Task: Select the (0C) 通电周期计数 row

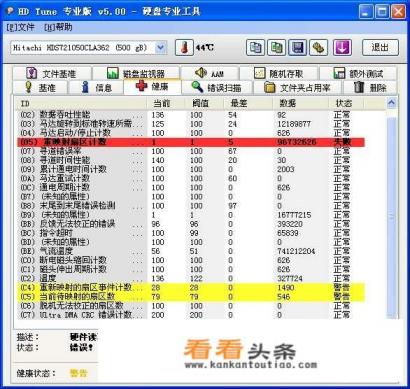Action: click(191, 187)
